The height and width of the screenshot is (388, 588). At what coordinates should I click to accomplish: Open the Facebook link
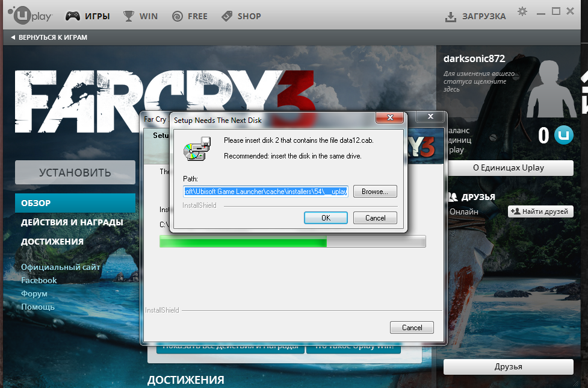click(x=39, y=280)
